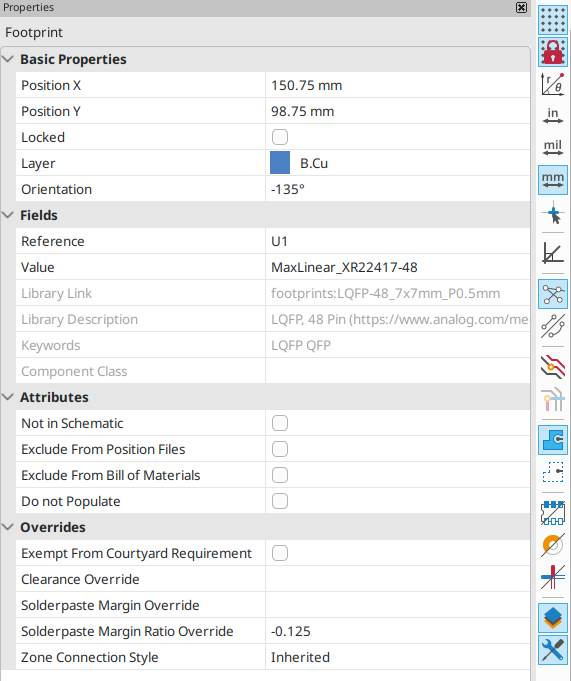Switch units to mils
The image size is (571, 681).
(x=553, y=148)
